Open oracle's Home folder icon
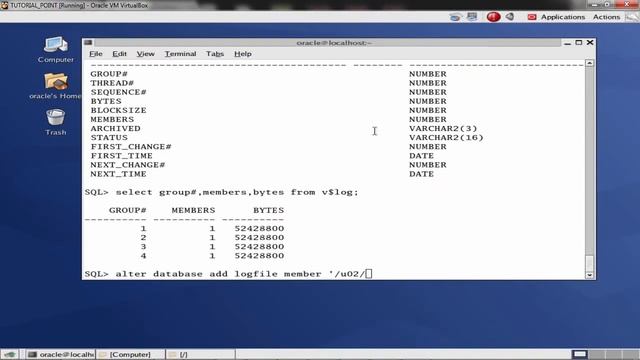This screenshot has width=640, height=360. tap(56, 86)
